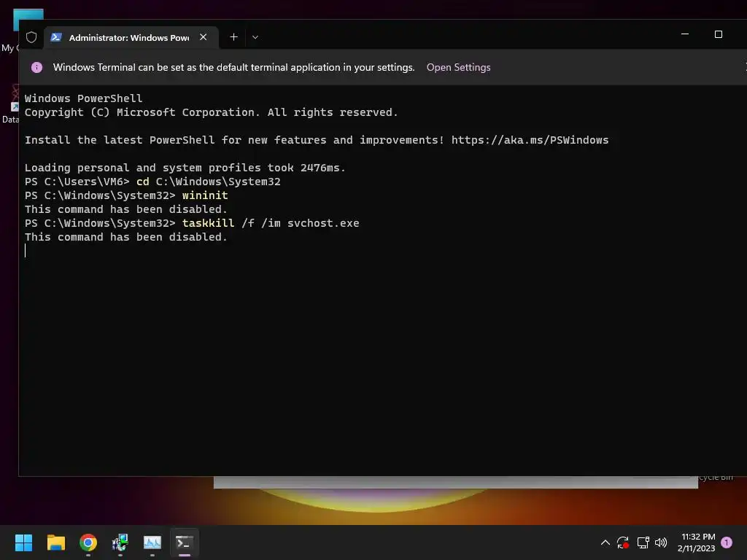Click the Windows Terminal taskbar icon
The height and width of the screenshot is (560, 747).
(x=185, y=542)
